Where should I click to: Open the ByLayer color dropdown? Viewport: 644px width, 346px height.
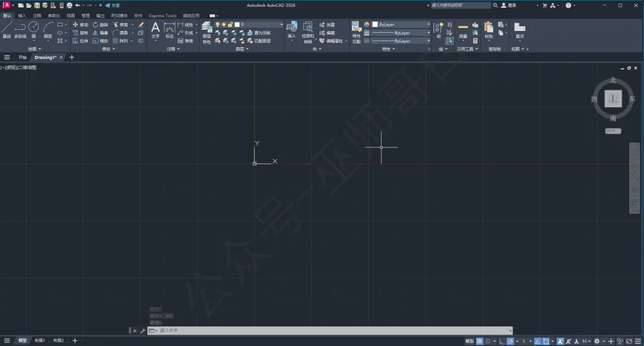pyautogui.click(x=428, y=24)
